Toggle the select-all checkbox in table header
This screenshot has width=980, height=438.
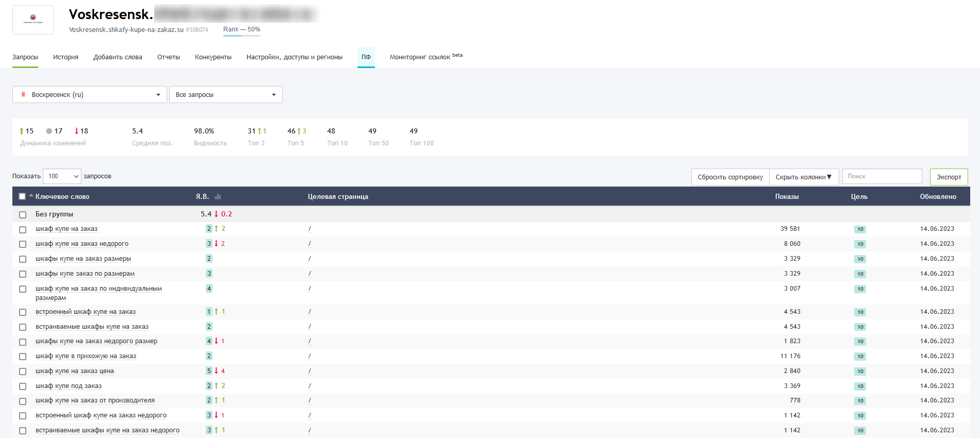22,196
